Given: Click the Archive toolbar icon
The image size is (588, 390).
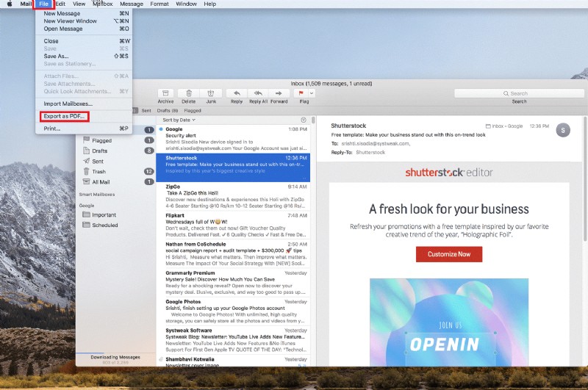Looking at the screenshot, I should [x=165, y=93].
